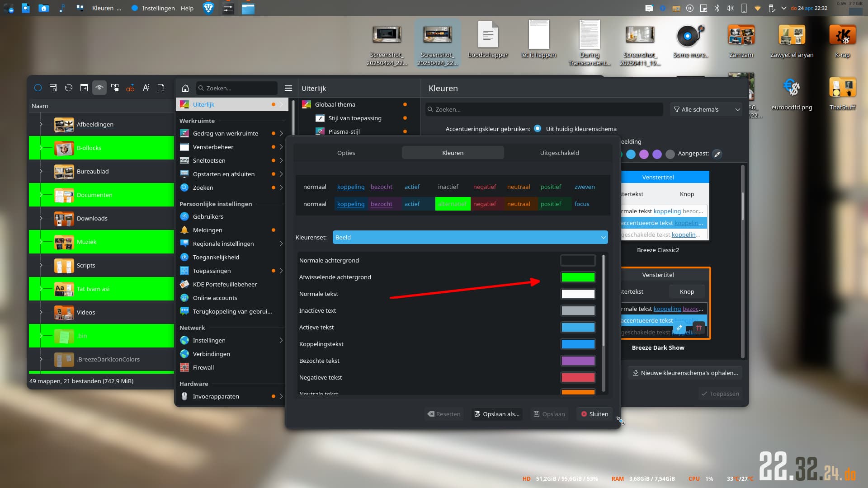This screenshot has width=868, height=488.
Task: Open the Normale achtergrond color swatch
Action: point(578,261)
